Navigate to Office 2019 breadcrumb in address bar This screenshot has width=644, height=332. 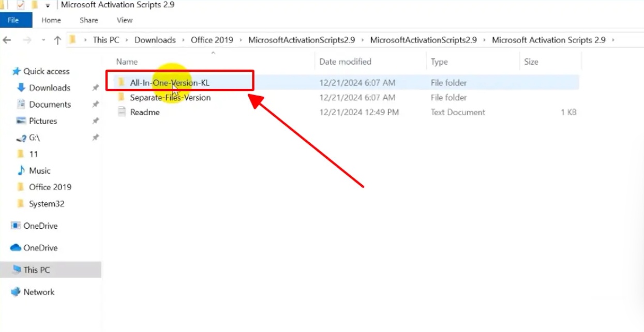coord(212,40)
